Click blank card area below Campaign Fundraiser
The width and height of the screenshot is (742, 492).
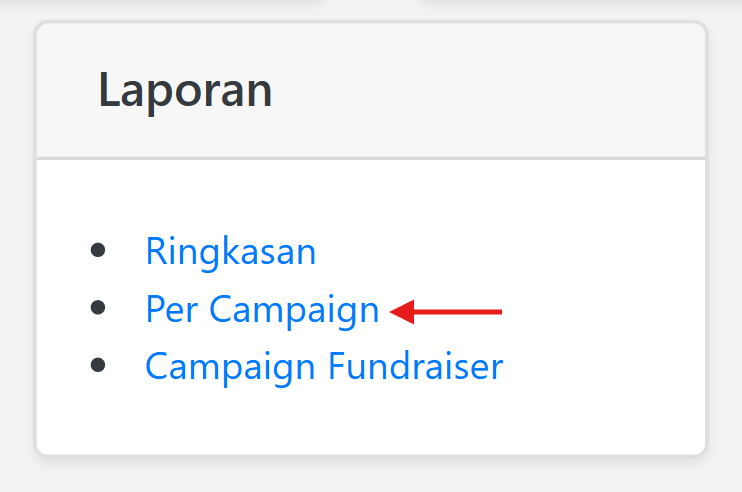(371, 420)
